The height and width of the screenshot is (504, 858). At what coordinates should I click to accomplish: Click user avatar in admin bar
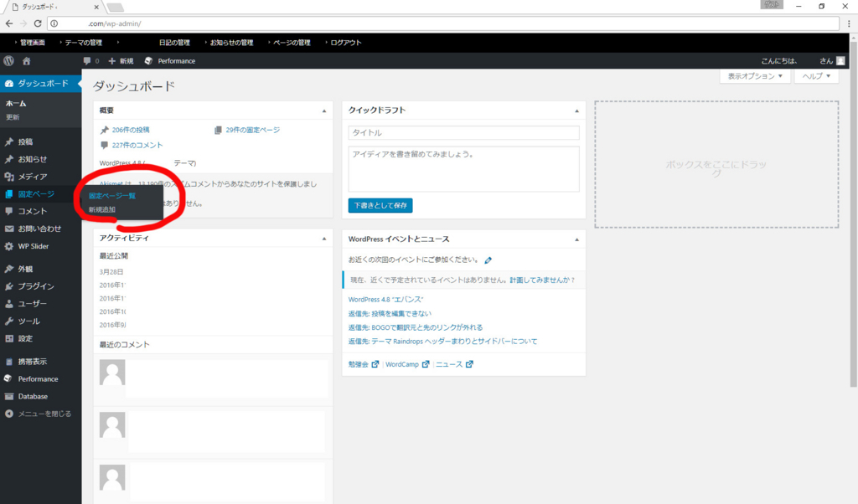click(x=840, y=61)
